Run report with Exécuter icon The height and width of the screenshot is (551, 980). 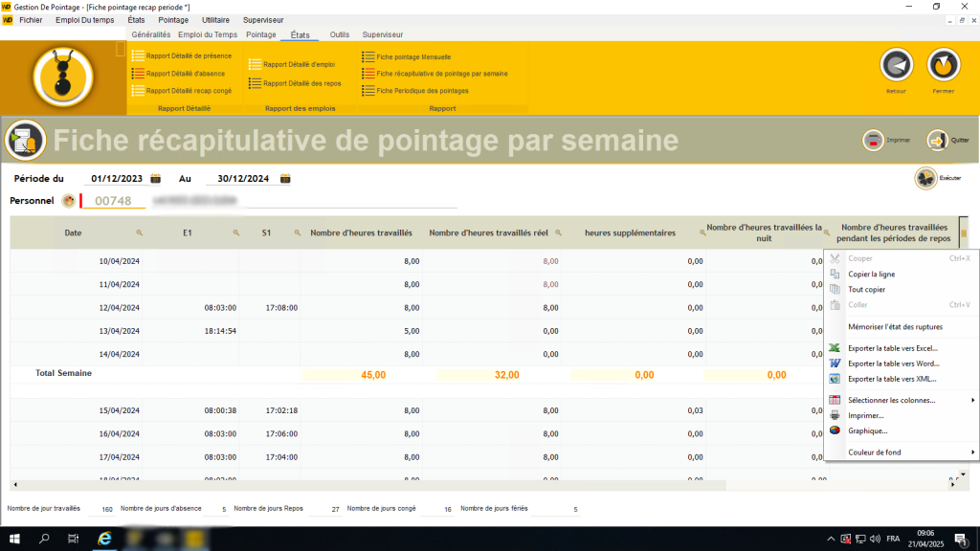coord(925,177)
